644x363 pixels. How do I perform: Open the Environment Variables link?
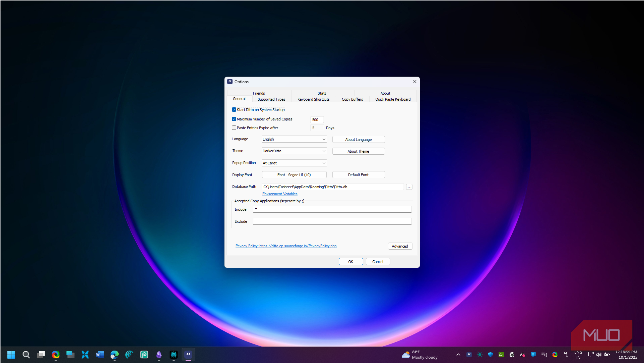pos(280,194)
